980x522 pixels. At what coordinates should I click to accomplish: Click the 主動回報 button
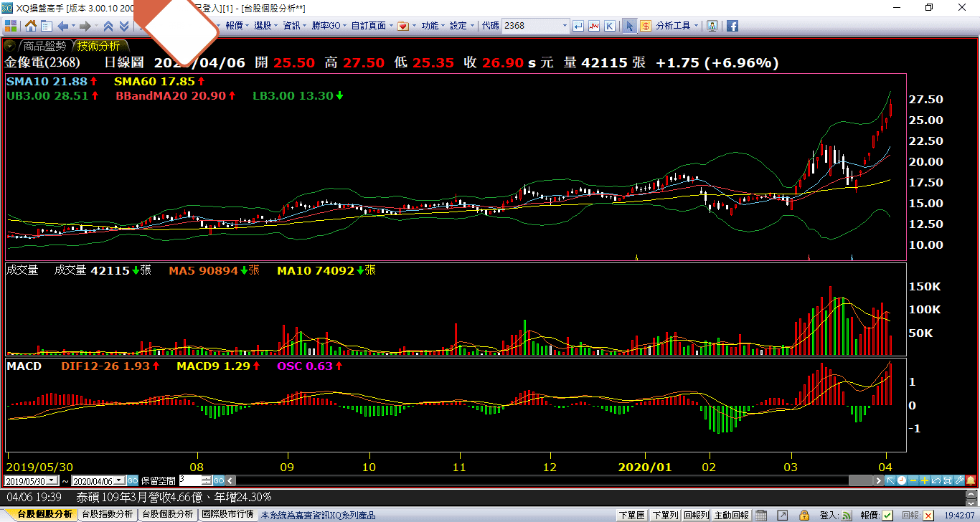[731, 515]
